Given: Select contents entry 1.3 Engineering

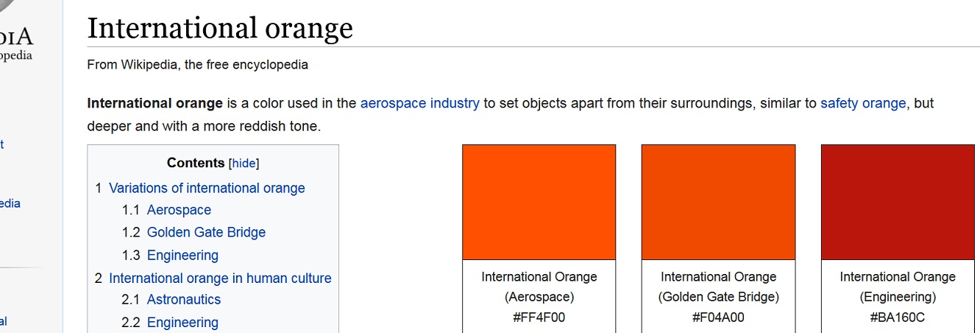Looking at the screenshot, I should click(182, 255).
